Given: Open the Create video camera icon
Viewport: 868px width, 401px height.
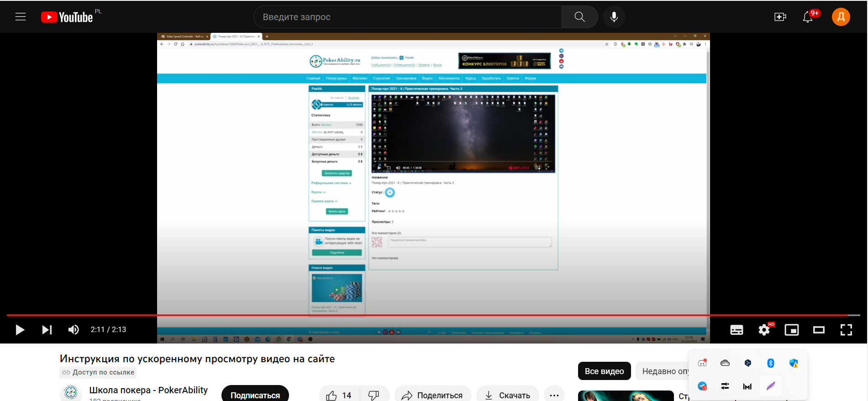Looking at the screenshot, I should 780,17.
